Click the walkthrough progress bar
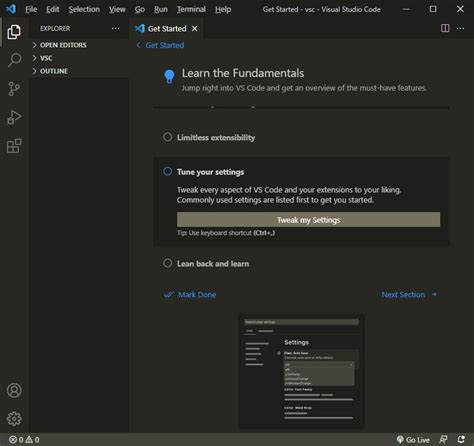Screen dimensions: 474x446 coord(301,107)
